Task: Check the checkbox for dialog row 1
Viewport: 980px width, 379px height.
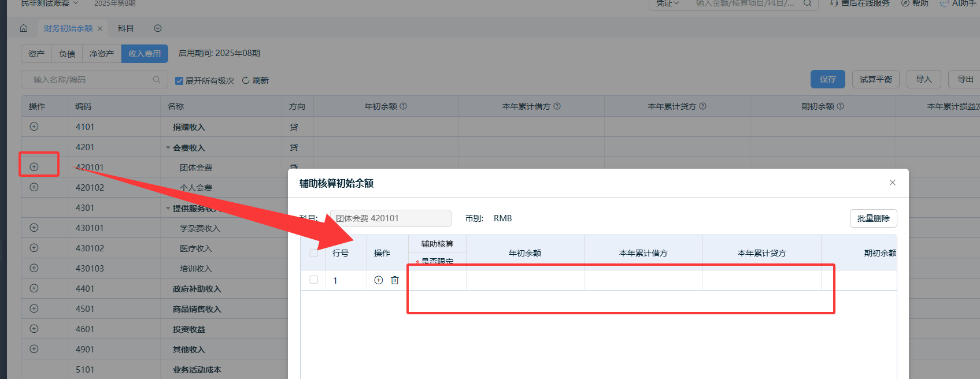Action: (314, 280)
